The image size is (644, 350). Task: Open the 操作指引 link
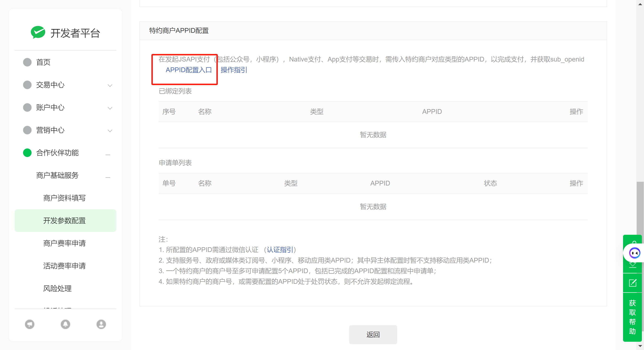click(x=234, y=70)
